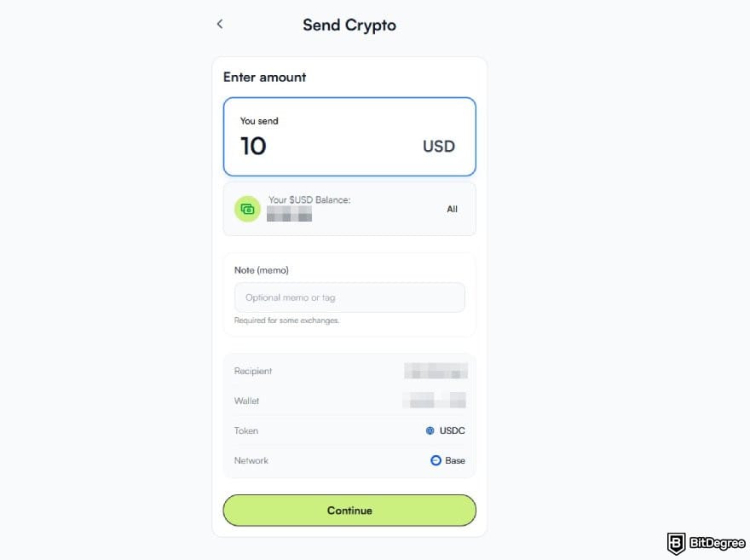Select the circular Base chain symbol
Viewport: 750px width, 560px height.
point(436,460)
